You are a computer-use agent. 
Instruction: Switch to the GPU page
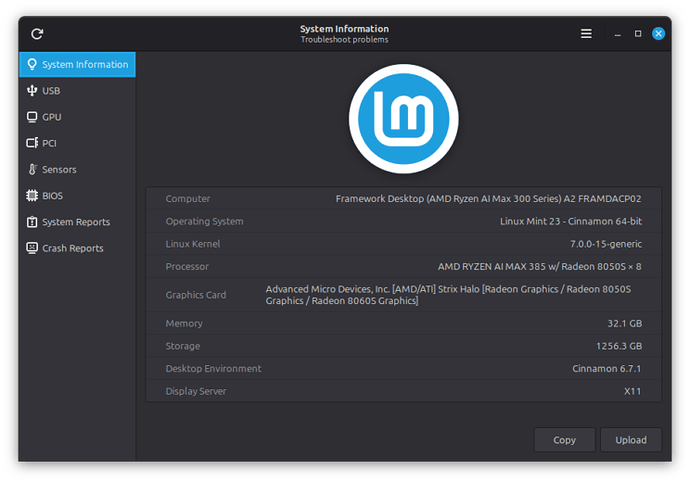point(77,117)
